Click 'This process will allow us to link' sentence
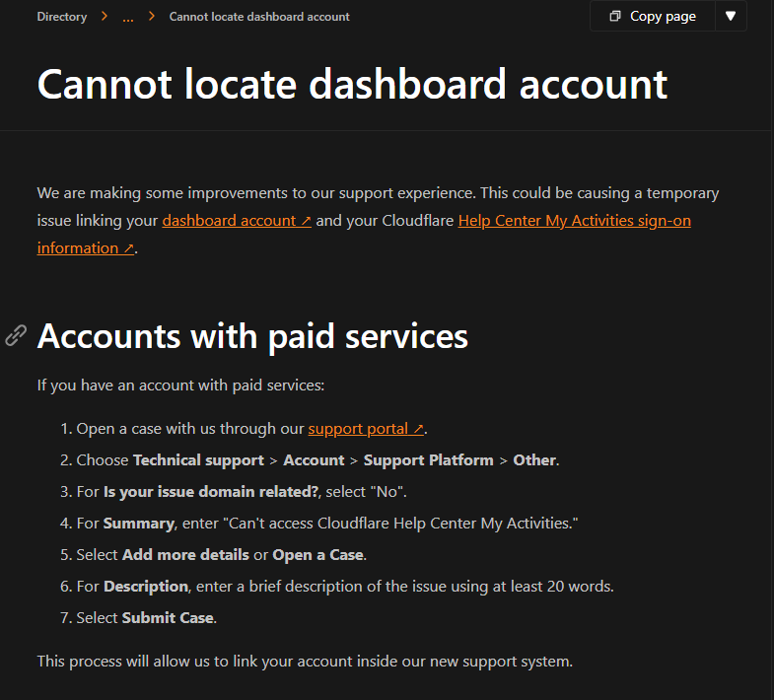 point(305,662)
